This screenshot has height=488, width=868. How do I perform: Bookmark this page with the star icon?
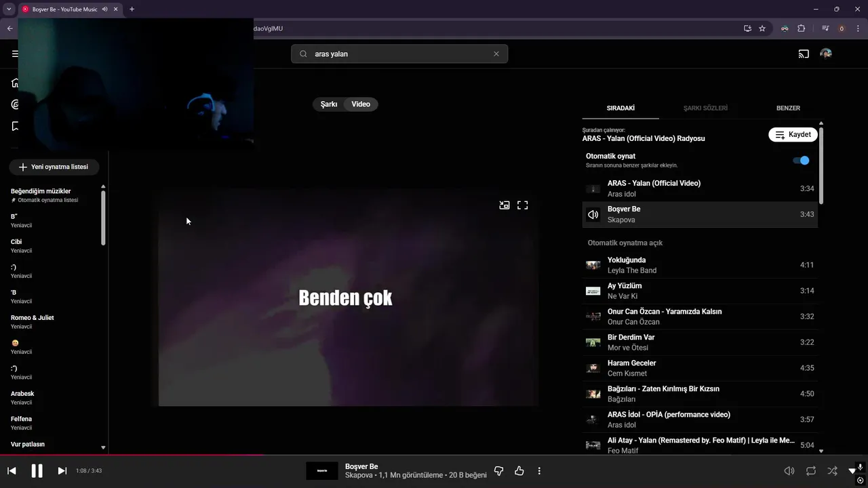coord(762,28)
